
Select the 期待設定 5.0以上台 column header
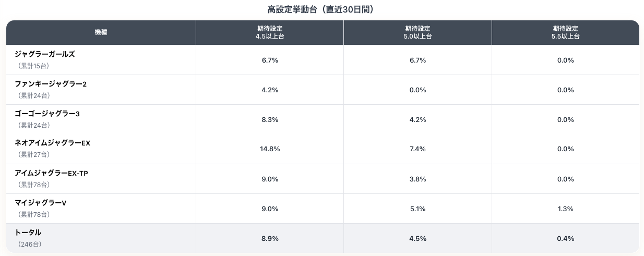point(418,32)
